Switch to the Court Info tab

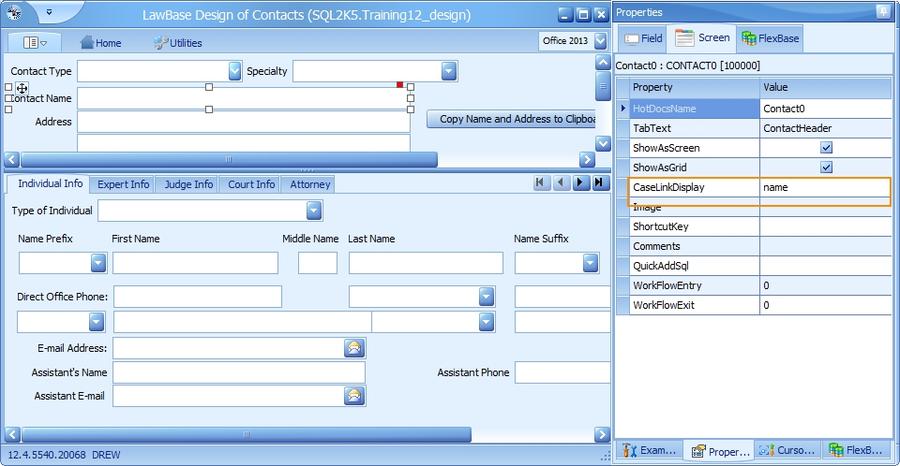tap(251, 184)
